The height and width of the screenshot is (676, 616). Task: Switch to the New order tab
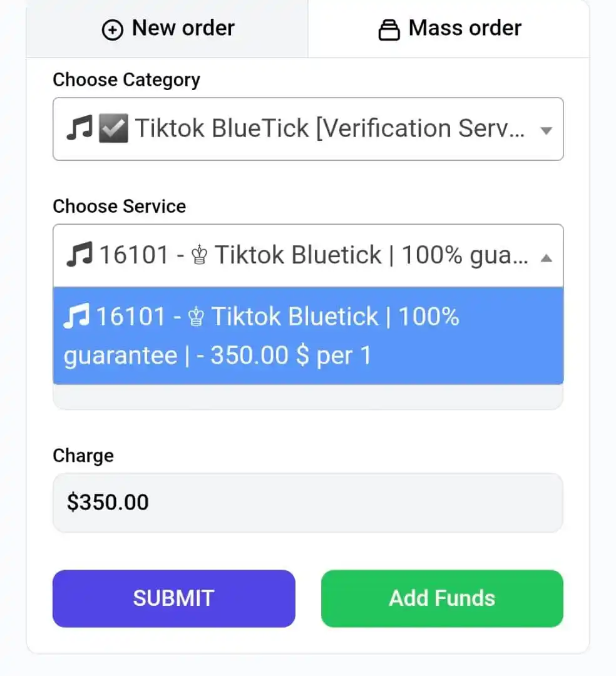point(167,29)
